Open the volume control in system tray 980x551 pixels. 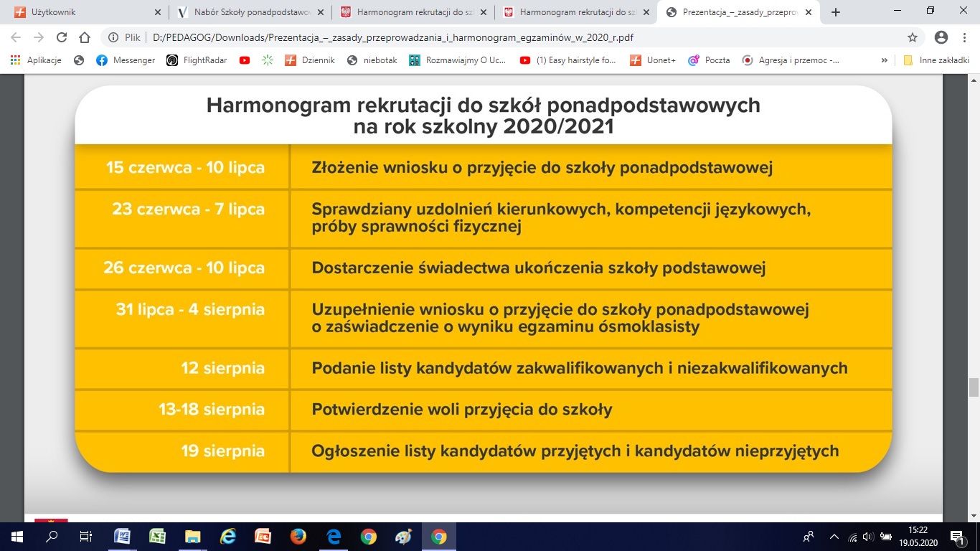tap(868, 537)
